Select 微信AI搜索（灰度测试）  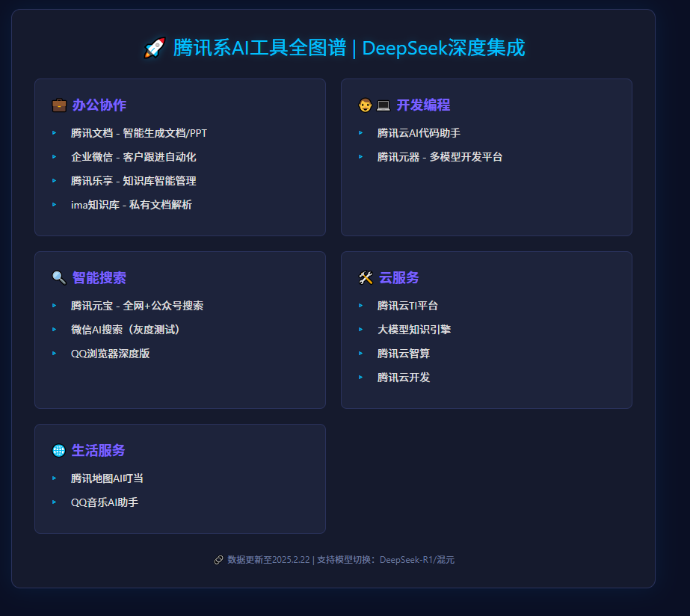127,330
